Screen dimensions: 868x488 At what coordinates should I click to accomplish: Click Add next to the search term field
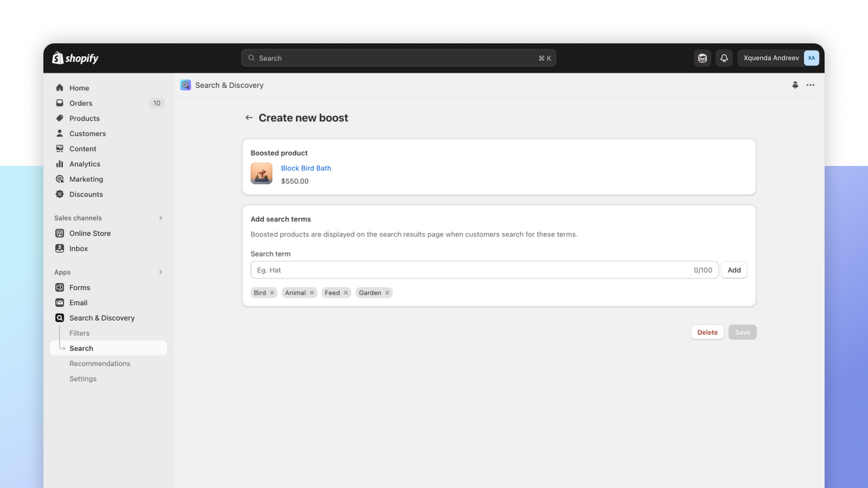pyautogui.click(x=734, y=270)
